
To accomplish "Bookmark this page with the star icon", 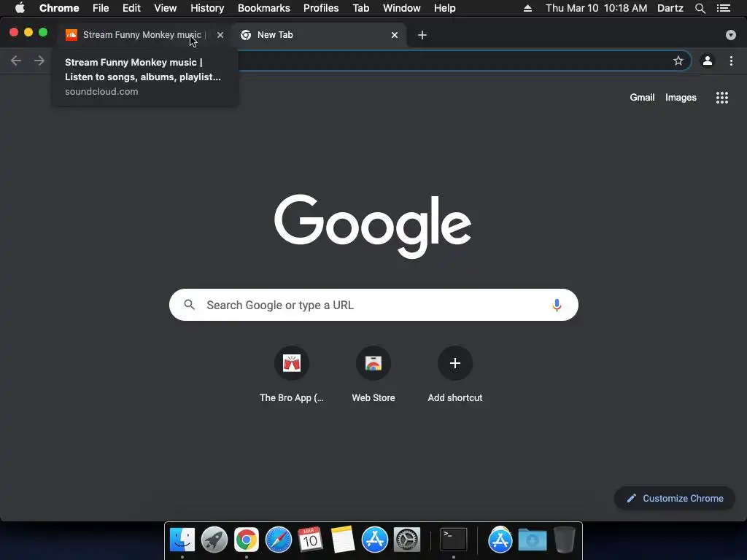I will pos(678,61).
